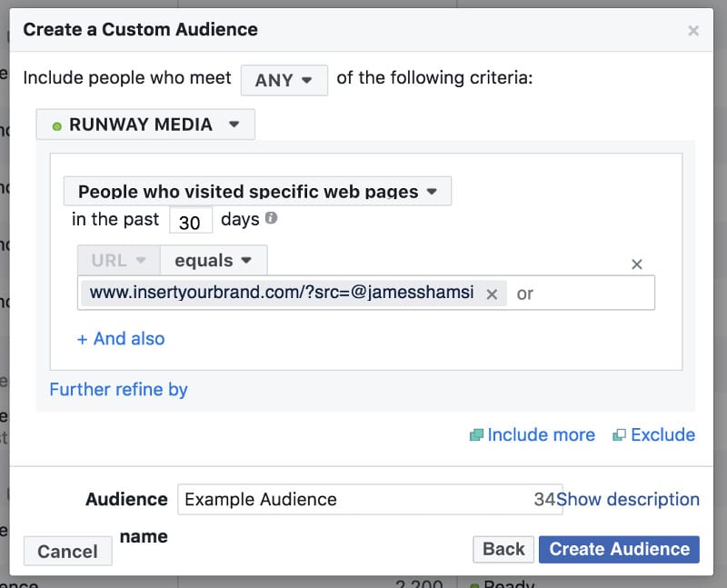Expand the RUNWAY MEDIA pixel dropdown
The width and height of the screenshot is (727, 588).
click(145, 125)
